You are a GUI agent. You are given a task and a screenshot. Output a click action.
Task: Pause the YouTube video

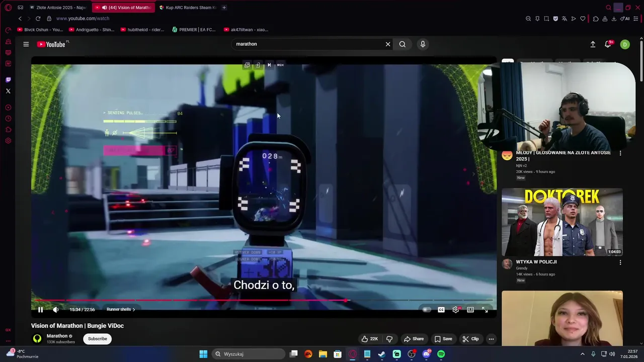[41, 310]
